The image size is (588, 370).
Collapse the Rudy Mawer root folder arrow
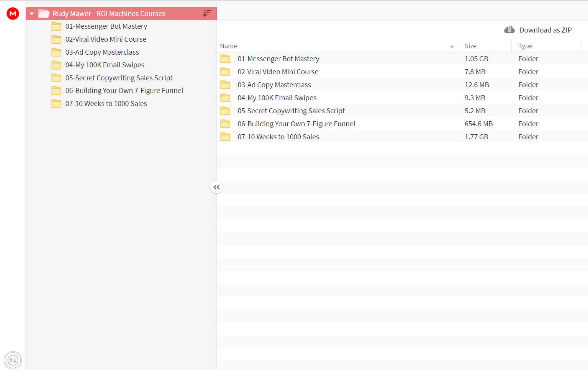(32, 14)
